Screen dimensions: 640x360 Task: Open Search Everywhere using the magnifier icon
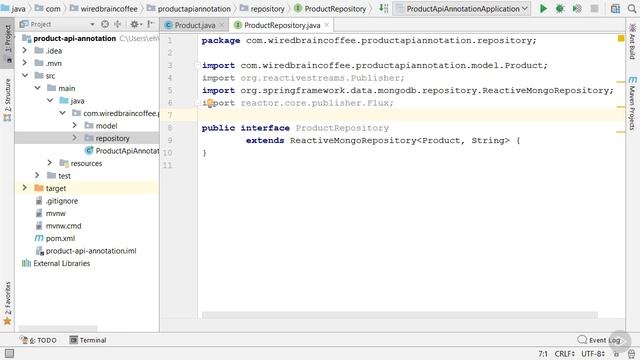(632, 9)
